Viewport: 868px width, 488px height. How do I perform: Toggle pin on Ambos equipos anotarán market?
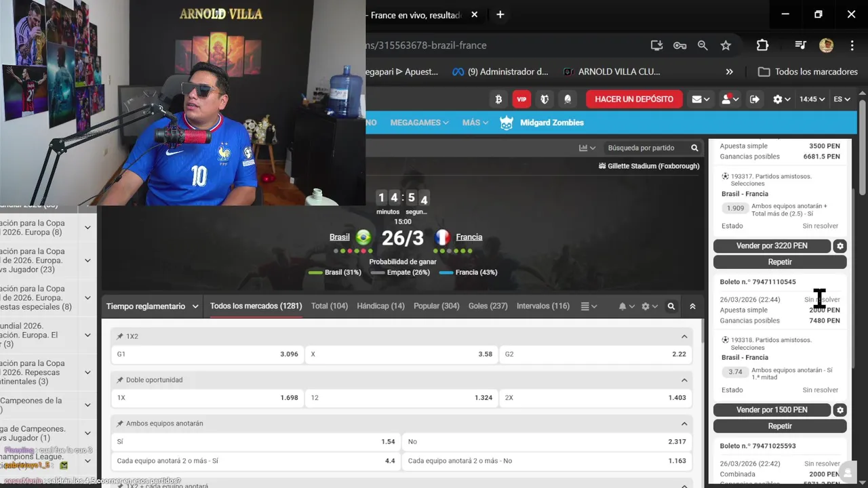[x=120, y=423]
